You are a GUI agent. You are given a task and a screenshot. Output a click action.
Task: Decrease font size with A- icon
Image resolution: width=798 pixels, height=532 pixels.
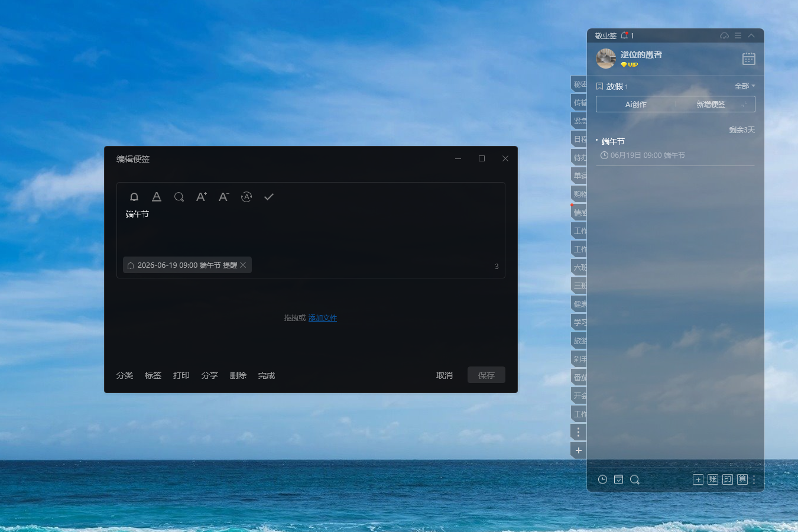coord(224,197)
